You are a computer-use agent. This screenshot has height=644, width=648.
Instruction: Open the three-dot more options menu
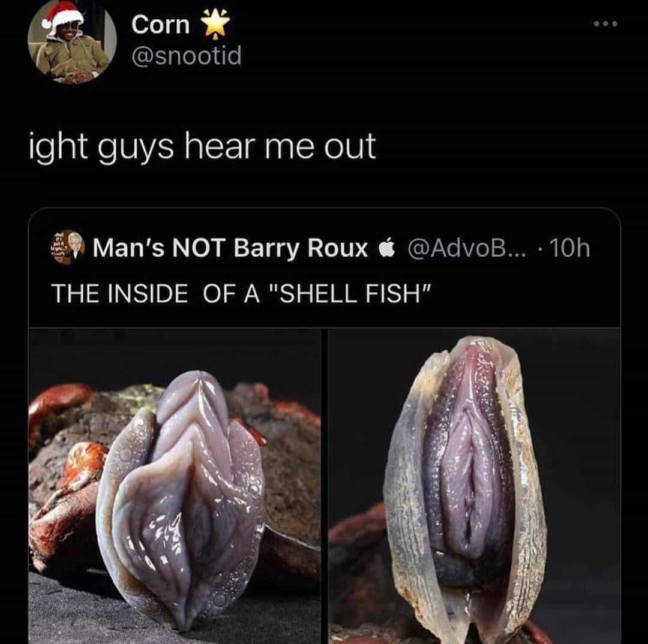coord(605,24)
